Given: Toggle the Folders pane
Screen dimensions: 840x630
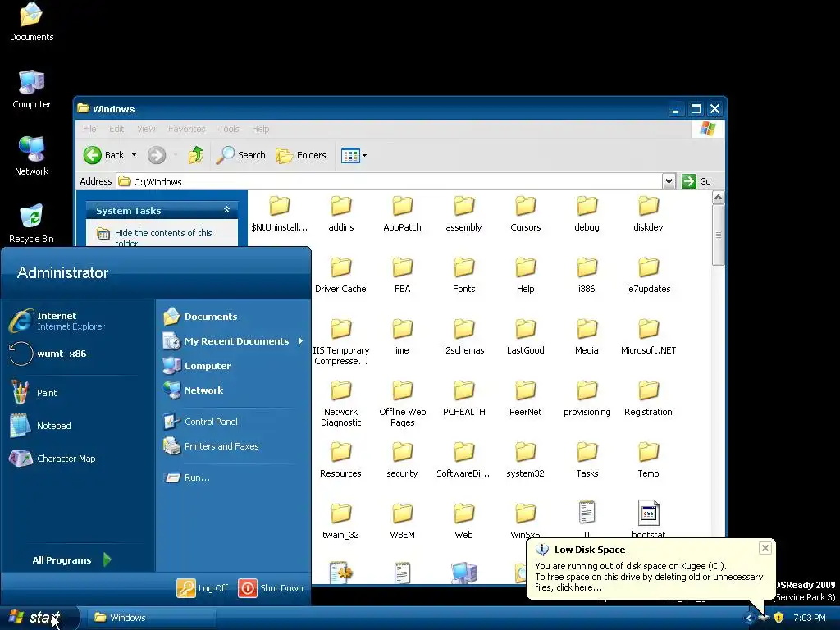Looking at the screenshot, I should [300, 155].
